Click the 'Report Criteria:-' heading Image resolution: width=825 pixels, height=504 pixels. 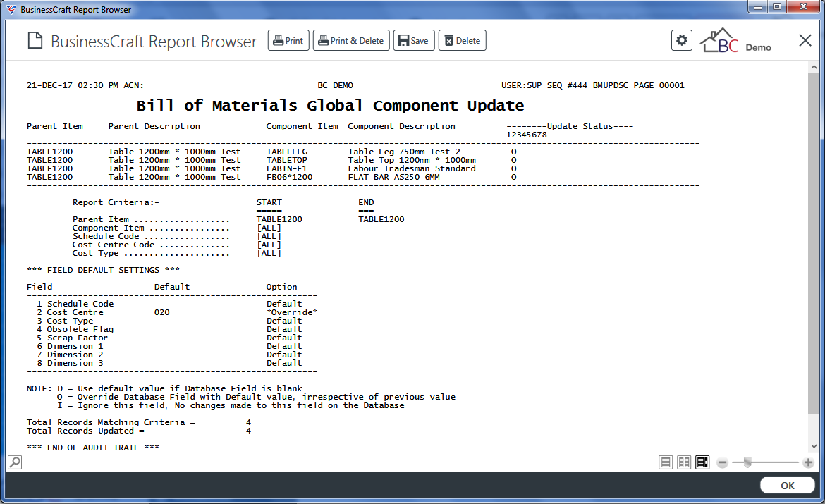coord(116,202)
